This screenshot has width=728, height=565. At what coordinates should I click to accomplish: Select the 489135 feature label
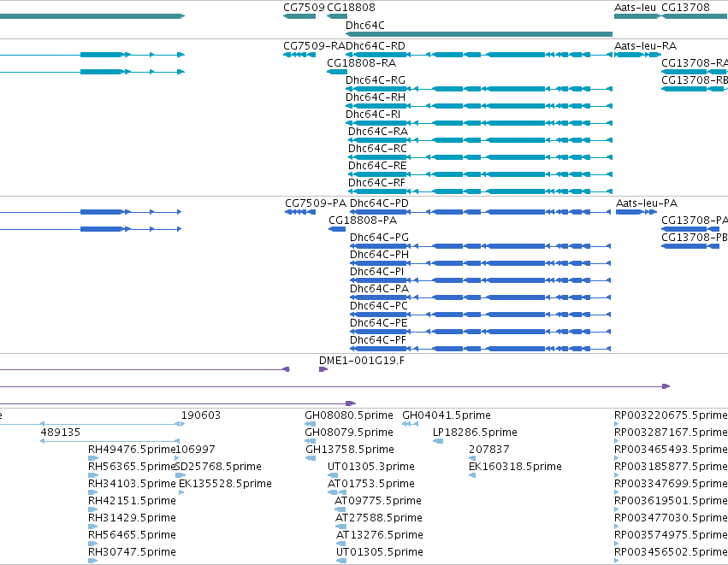[x=61, y=433]
